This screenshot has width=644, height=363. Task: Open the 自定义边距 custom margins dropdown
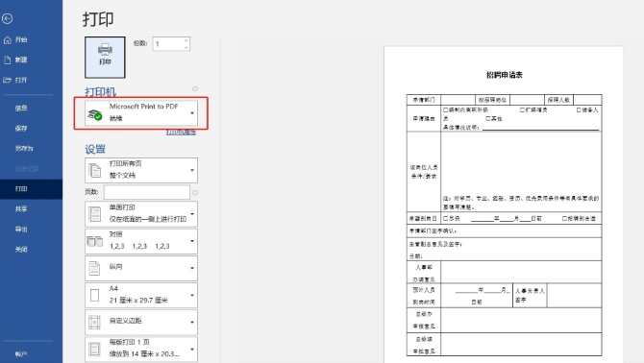pos(141,322)
